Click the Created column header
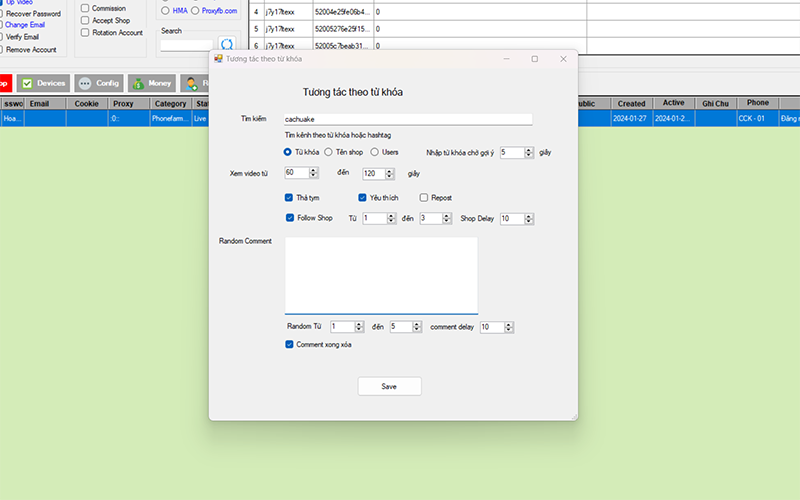Image resolution: width=800 pixels, height=500 pixels. tap(632, 104)
